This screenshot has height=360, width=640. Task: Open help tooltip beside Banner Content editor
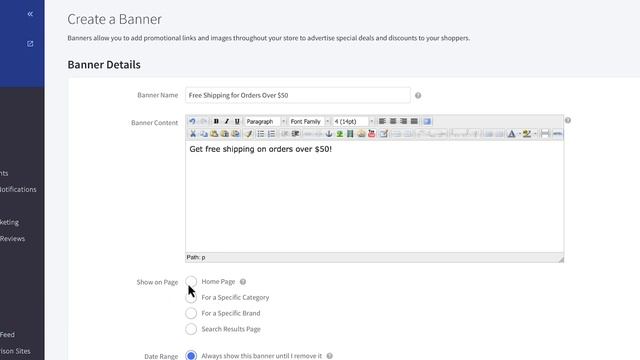568,120
